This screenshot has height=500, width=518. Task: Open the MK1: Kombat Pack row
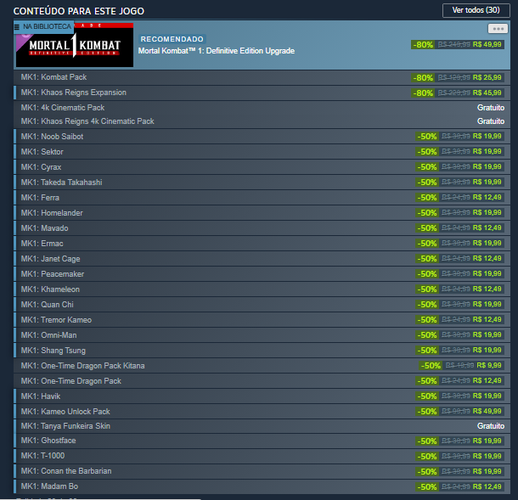(x=262, y=77)
